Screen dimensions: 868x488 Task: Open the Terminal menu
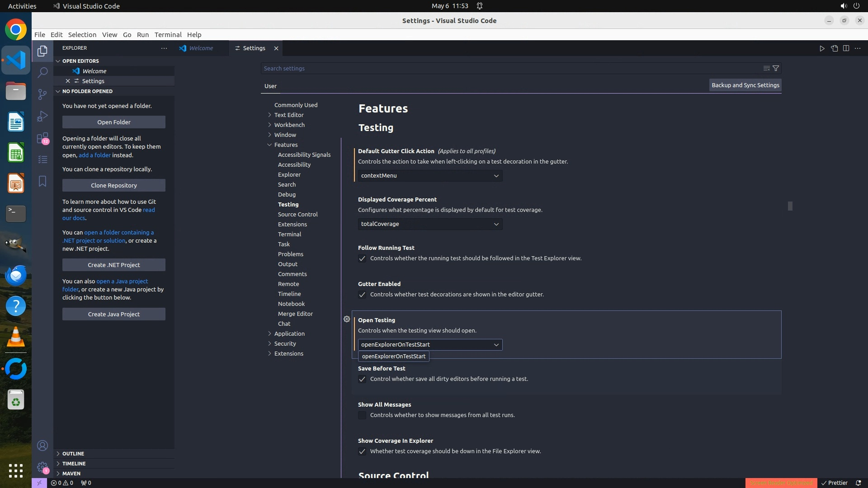coord(168,35)
